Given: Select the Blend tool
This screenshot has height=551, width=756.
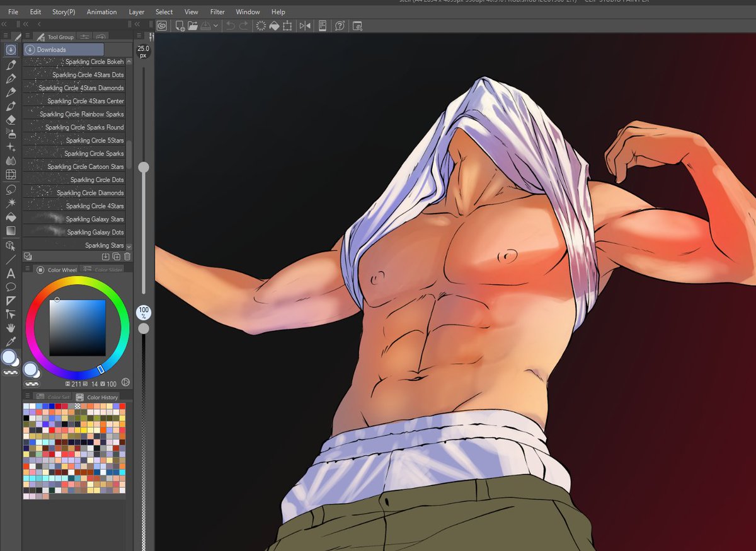Looking at the screenshot, I should tap(11, 161).
